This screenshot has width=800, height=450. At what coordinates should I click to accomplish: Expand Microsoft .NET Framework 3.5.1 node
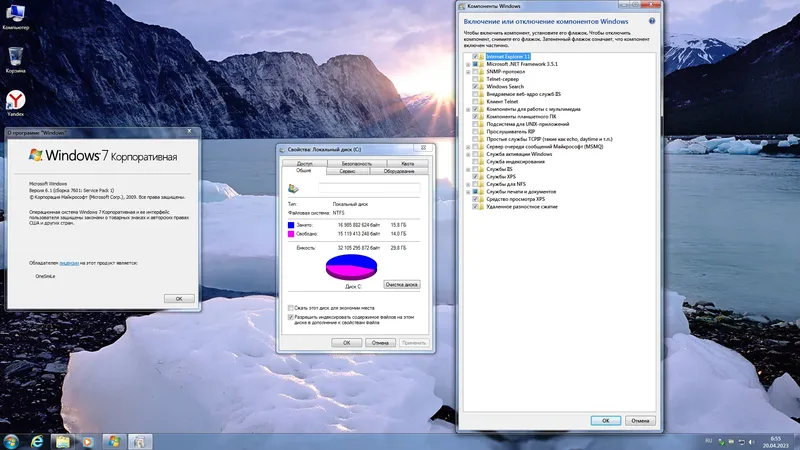coord(468,64)
